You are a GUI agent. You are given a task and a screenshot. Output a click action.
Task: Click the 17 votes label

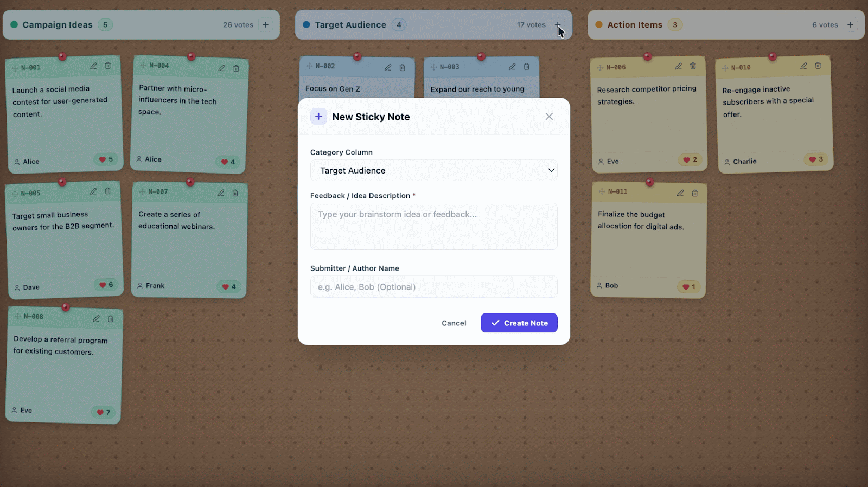tap(531, 25)
